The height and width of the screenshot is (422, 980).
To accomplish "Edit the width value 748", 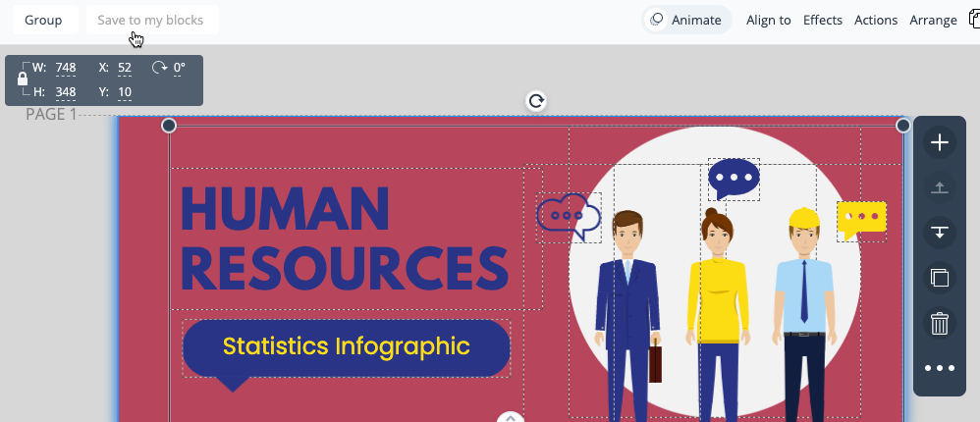I will click(x=66, y=68).
